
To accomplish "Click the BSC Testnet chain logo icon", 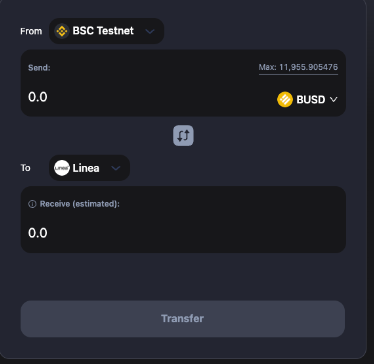I will point(62,31).
